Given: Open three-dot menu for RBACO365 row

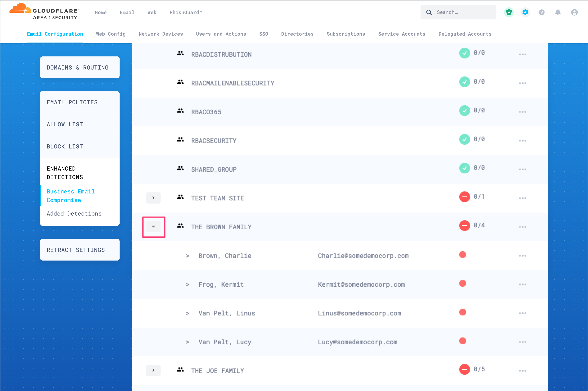Looking at the screenshot, I should [x=522, y=112].
